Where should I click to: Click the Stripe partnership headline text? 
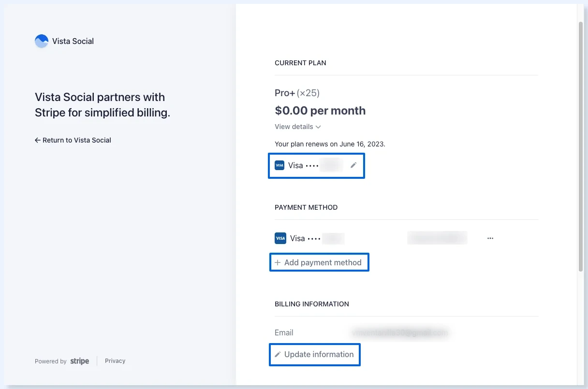103,105
